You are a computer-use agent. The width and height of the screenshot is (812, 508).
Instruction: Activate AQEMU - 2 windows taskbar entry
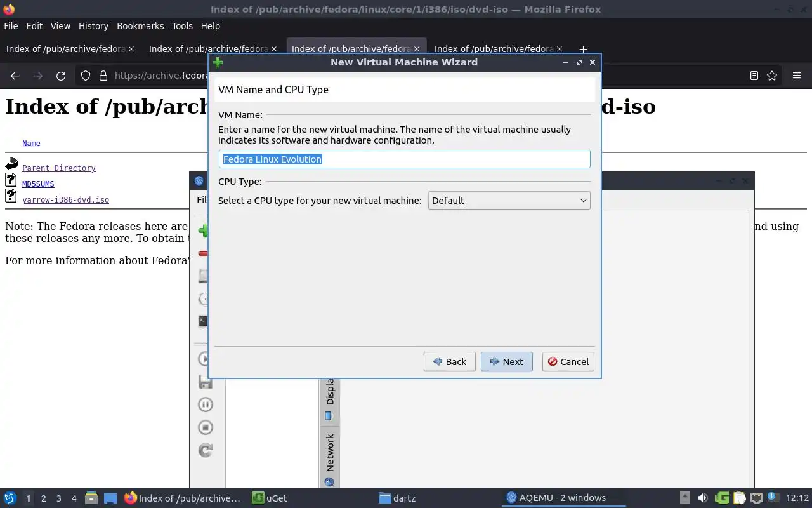(x=565, y=498)
